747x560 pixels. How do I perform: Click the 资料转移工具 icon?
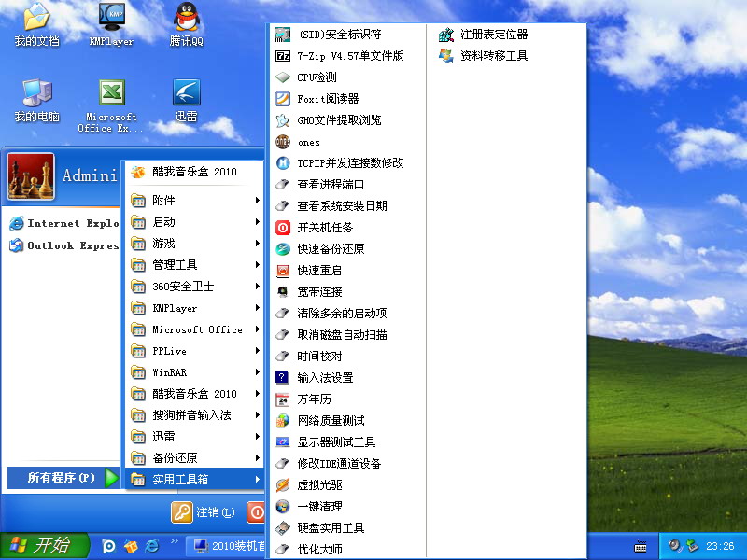446,56
